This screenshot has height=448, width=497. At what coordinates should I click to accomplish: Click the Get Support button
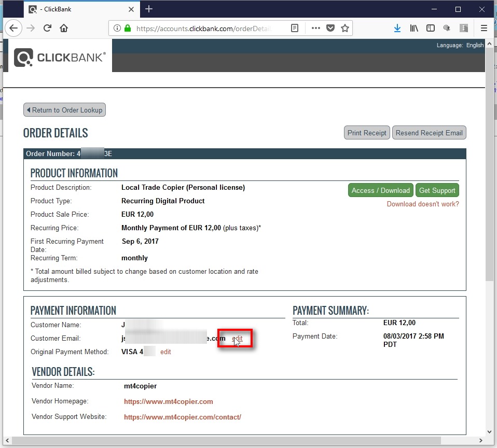coord(437,190)
